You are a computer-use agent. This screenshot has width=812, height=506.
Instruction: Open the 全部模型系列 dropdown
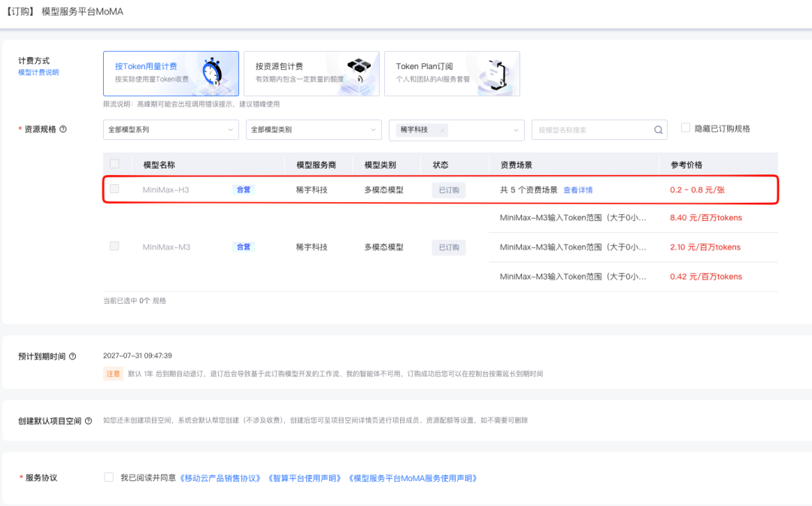click(x=171, y=129)
